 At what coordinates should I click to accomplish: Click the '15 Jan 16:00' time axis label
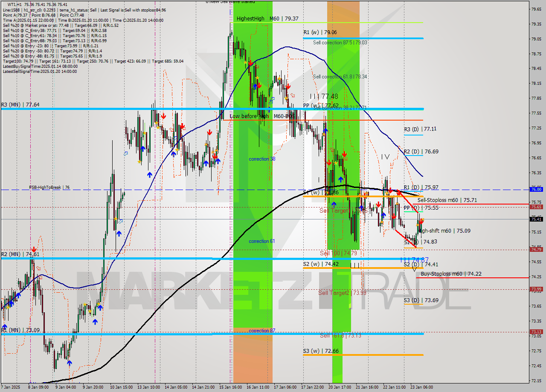(231, 387)
